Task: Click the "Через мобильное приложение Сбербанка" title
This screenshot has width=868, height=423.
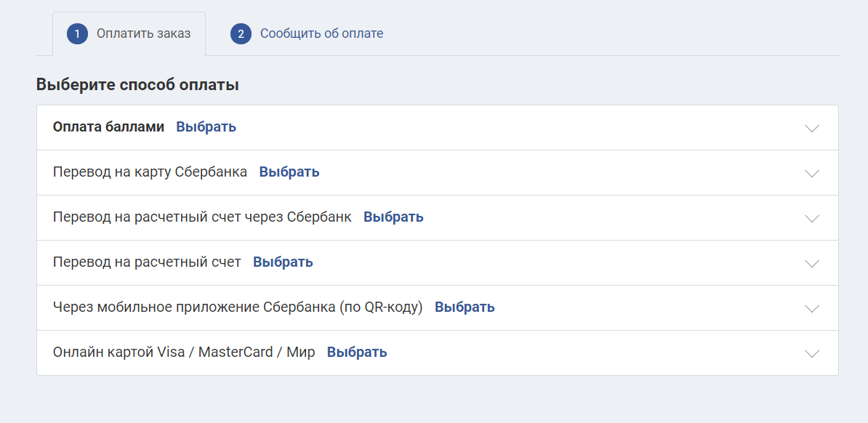Action: click(x=238, y=307)
